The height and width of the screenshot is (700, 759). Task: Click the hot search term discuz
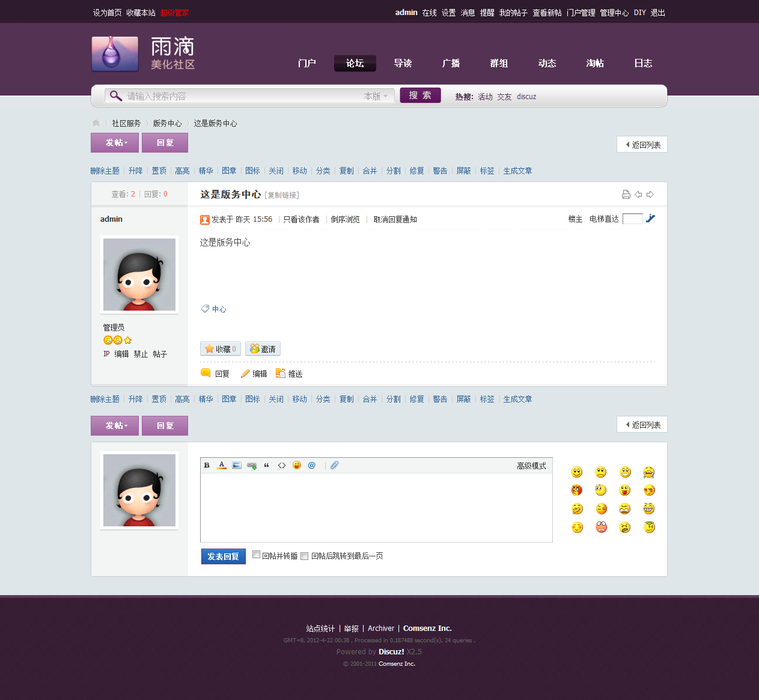tap(526, 96)
